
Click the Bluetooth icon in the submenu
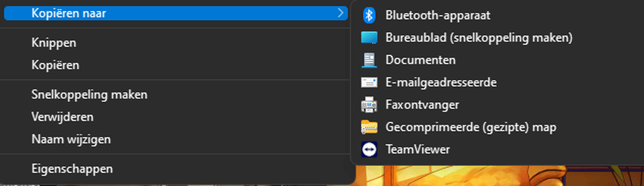pyautogui.click(x=369, y=15)
